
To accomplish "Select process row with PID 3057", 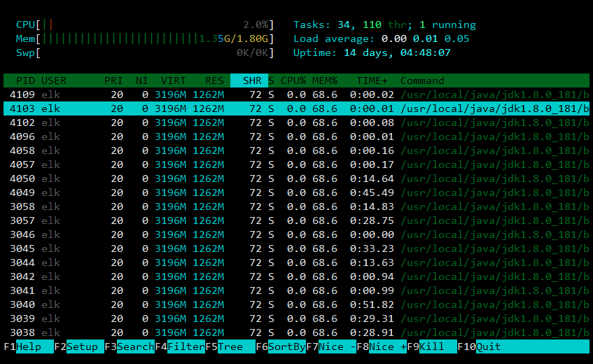I will coord(297,220).
